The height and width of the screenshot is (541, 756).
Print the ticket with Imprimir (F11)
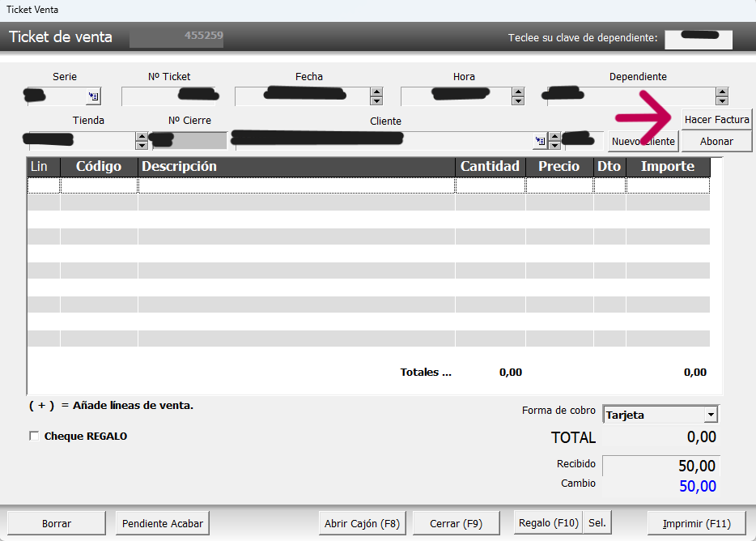(x=696, y=523)
